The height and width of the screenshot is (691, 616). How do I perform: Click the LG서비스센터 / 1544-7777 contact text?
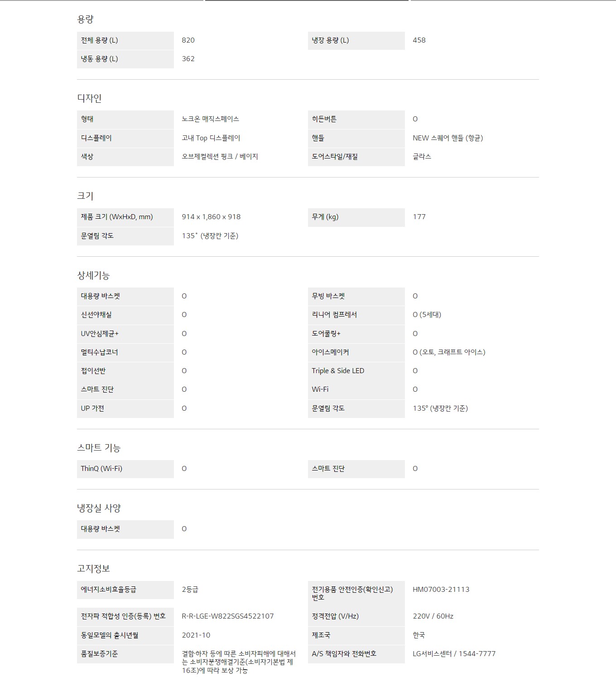click(454, 654)
